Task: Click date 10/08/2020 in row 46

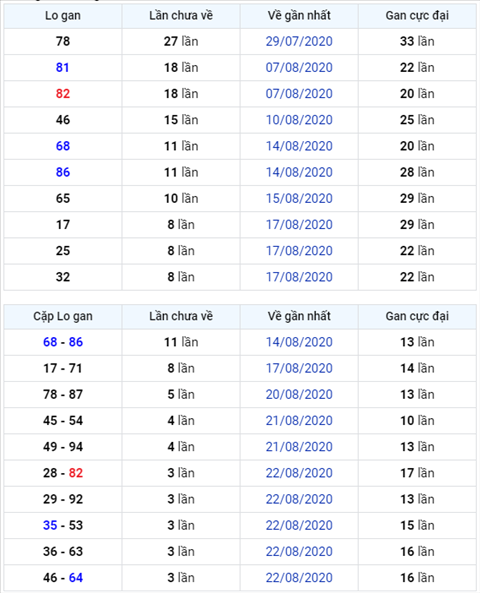Action: pos(299,120)
